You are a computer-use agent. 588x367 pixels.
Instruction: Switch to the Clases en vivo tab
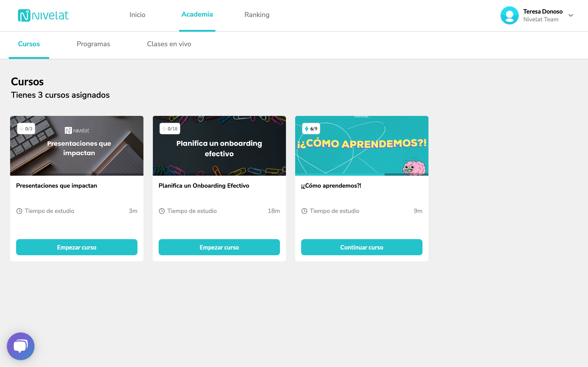(169, 44)
